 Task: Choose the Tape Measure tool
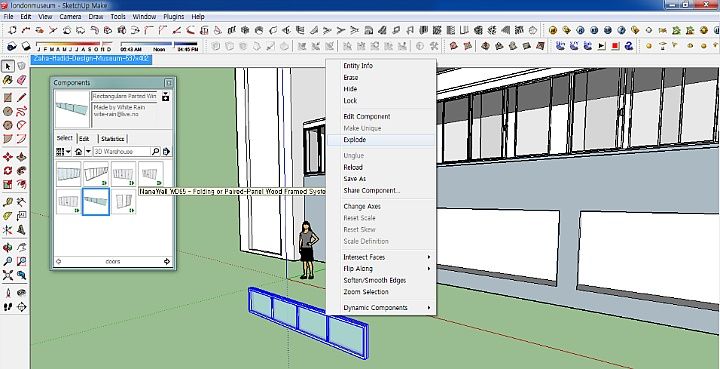click(8, 202)
